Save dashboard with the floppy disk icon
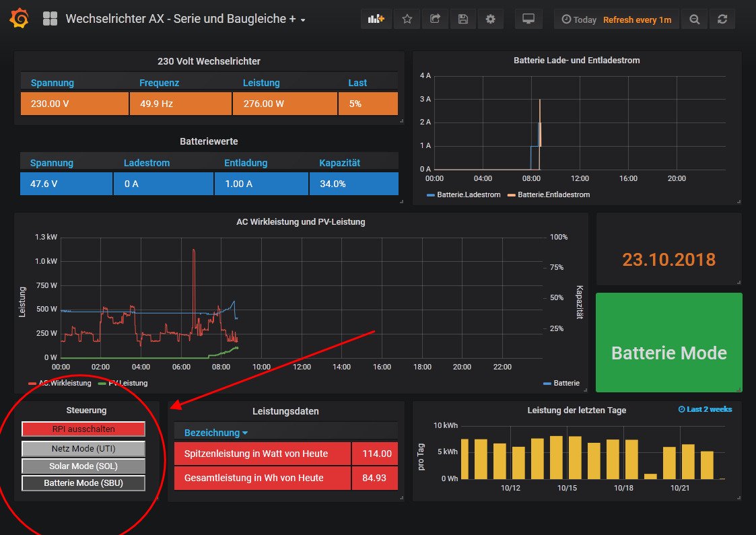 tap(462, 20)
